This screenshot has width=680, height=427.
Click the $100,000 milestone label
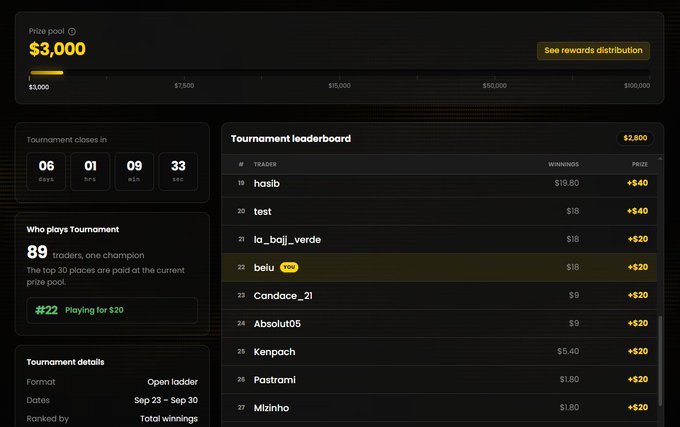637,86
